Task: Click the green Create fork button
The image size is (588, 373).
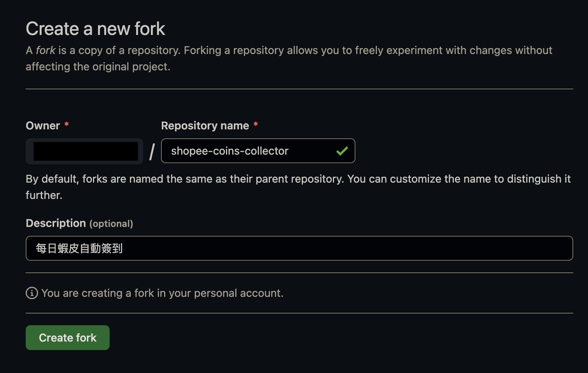Action: tap(68, 338)
